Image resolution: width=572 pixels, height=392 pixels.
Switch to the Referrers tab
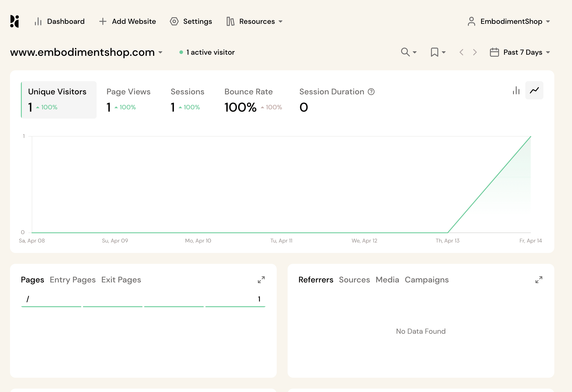pos(316,280)
